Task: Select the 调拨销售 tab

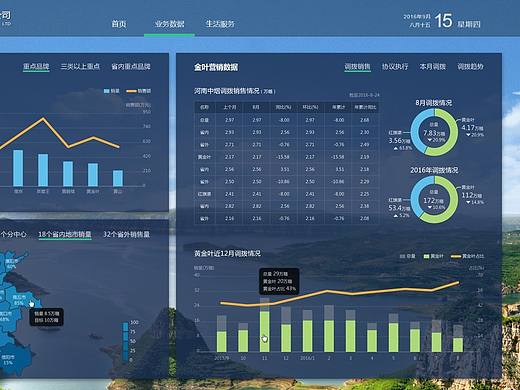Action: click(x=357, y=66)
